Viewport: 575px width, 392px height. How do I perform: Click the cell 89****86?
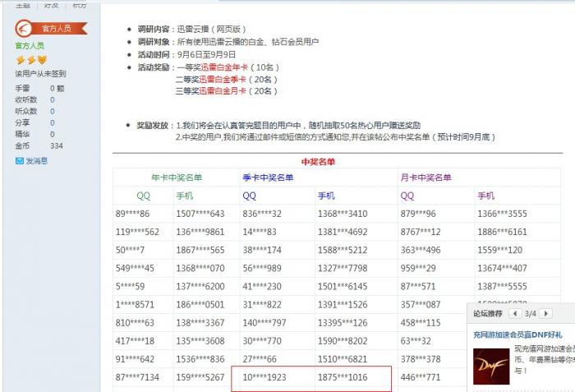pos(132,214)
